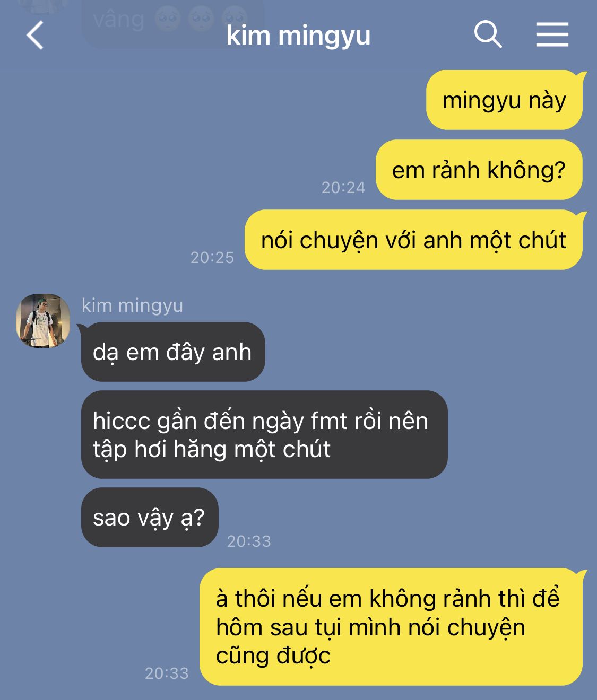Tap the 20:33 timestamp beside "sao vậy ạ?"
The height and width of the screenshot is (700, 597).
(x=249, y=541)
